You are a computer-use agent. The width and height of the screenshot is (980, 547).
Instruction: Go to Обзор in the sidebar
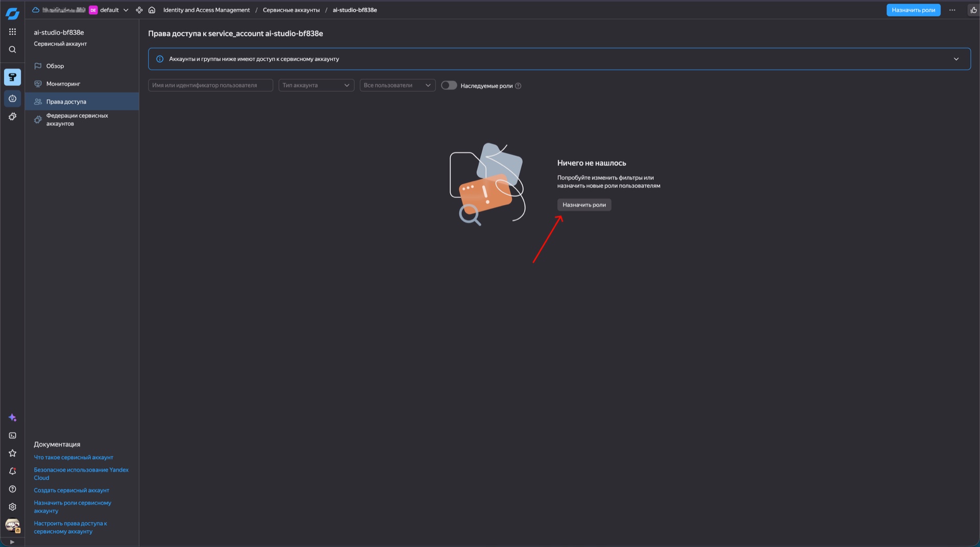[x=55, y=66]
